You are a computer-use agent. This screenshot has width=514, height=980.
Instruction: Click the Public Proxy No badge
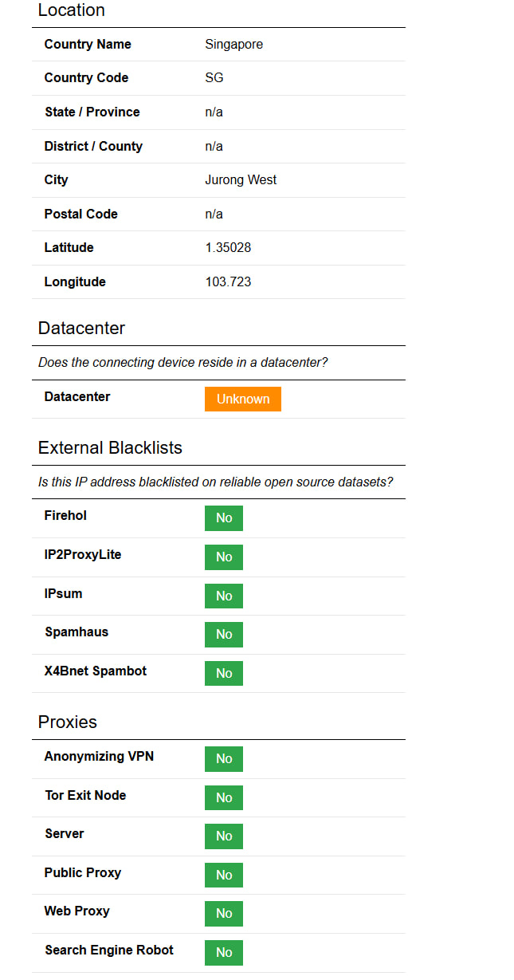click(x=224, y=875)
